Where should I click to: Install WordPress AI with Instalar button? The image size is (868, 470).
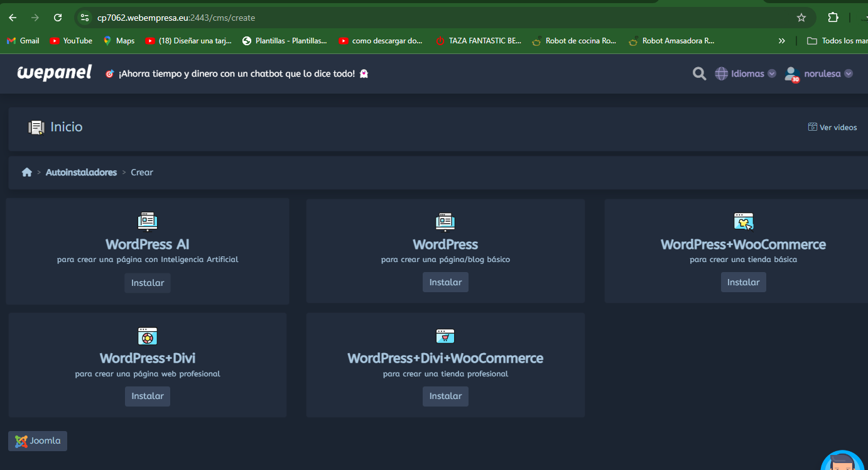tap(148, 283)
